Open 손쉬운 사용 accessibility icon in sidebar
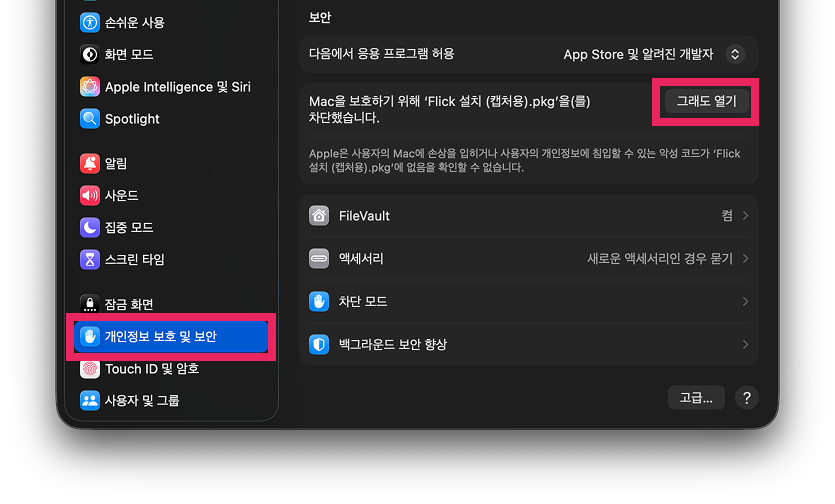The height and width of the screenshot is (504, 835). [x=89, y=22]
